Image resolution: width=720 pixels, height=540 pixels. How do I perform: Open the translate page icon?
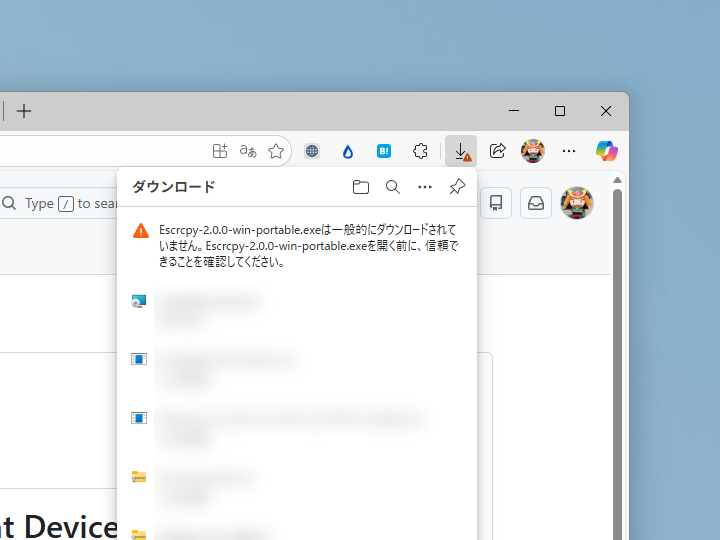coord(248,151)
